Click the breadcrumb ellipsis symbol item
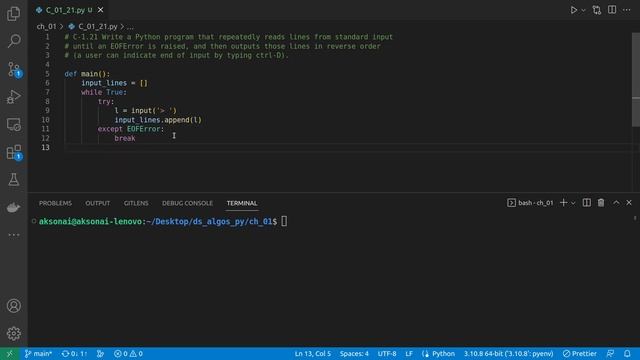Image resolution: width=640 pixels, height=360 pixels. pyautogui.click(x=130, y=27)
